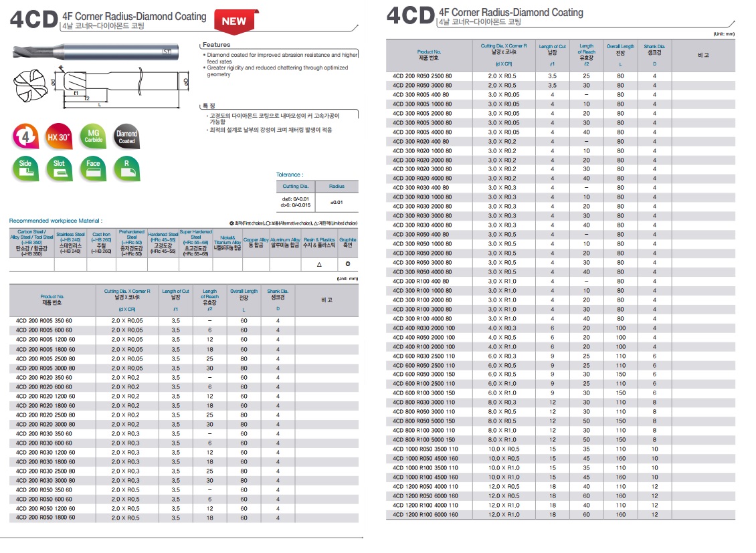Click product row 4CD 200 R030 350 60
756x553 pixels.
[184, 433]
